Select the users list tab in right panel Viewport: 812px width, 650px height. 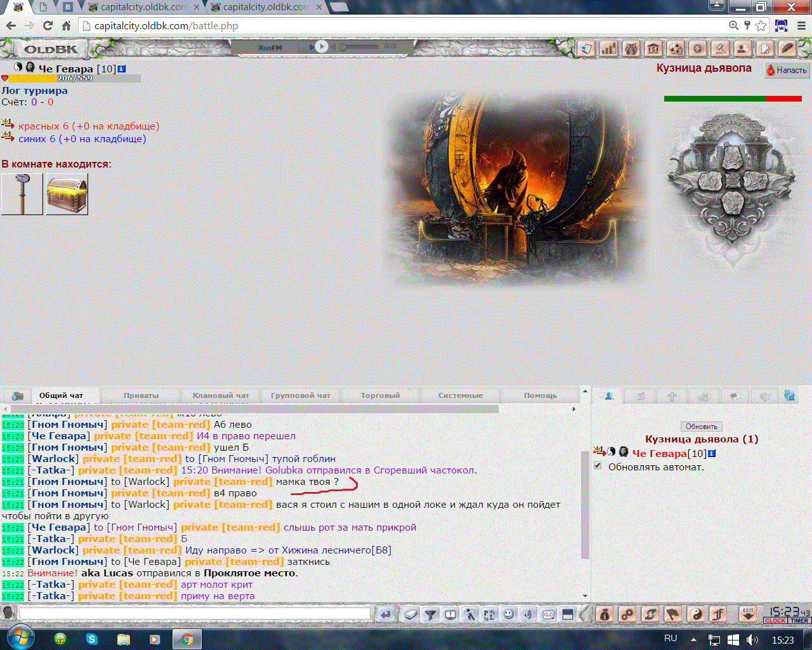coord(608,395)
